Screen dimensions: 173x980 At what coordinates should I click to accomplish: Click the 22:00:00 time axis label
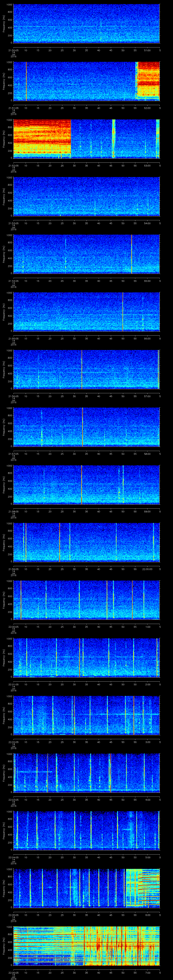[147, 569]
